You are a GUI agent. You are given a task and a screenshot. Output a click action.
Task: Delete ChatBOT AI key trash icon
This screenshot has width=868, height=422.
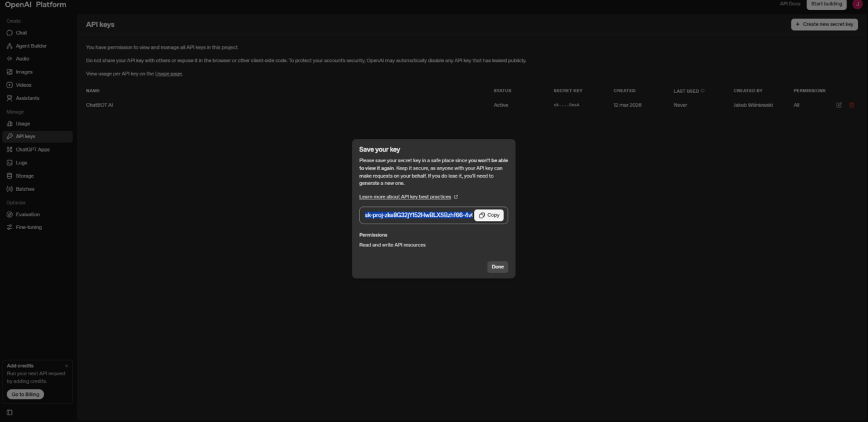point(851,105)
